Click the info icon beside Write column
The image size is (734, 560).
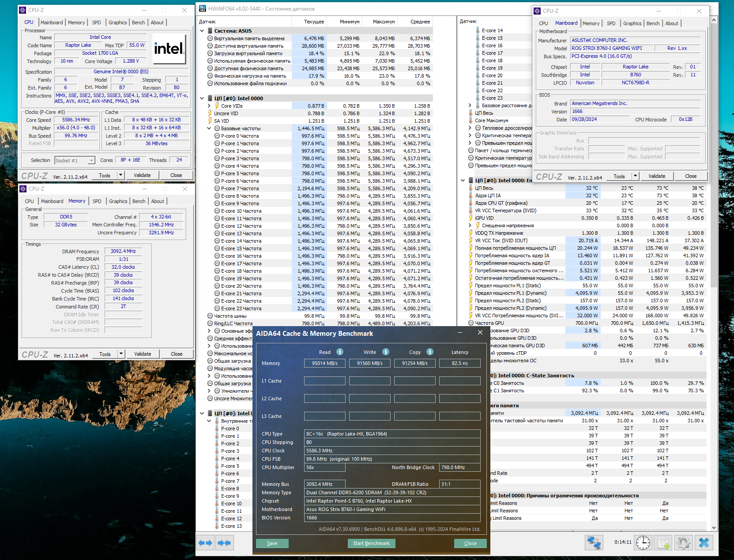click(386, 352)
